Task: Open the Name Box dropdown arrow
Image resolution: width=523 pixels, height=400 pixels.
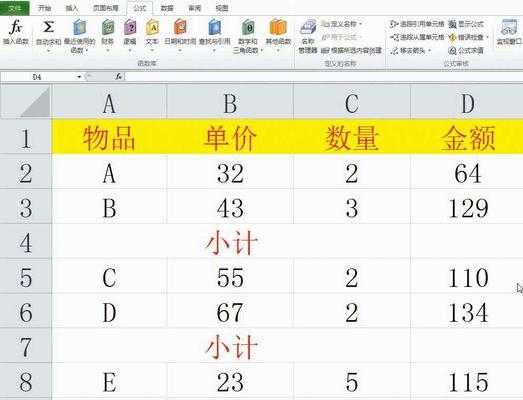Action: coord(79,77)
